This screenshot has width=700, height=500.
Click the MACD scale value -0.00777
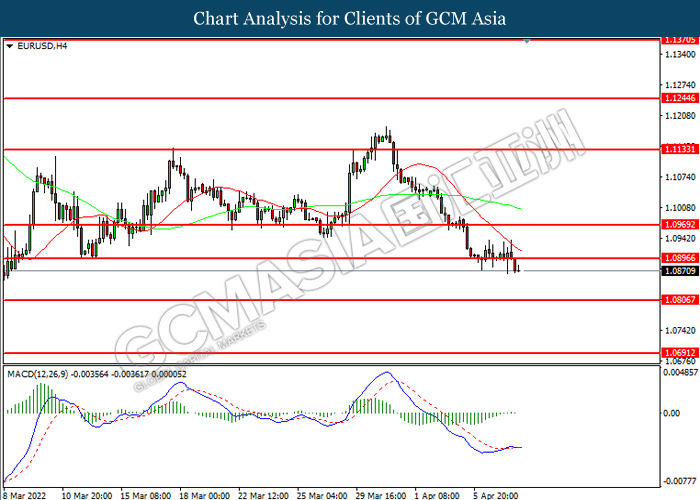coord(680,481)
